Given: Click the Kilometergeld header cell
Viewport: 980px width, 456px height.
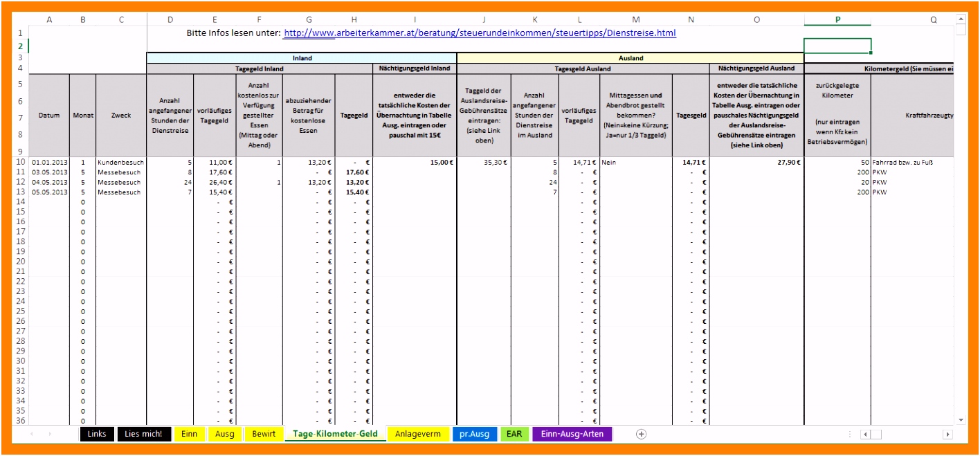Looking at the screenshot, I should [879, 69].
